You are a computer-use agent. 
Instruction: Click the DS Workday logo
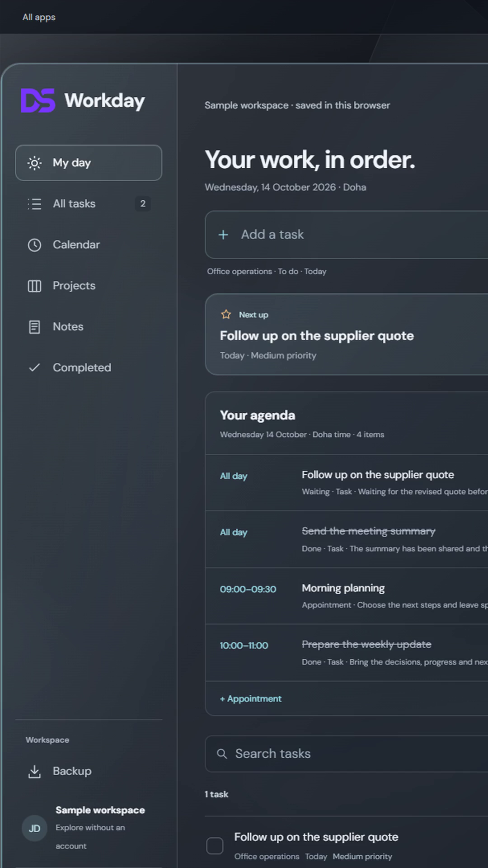point(83,100)
